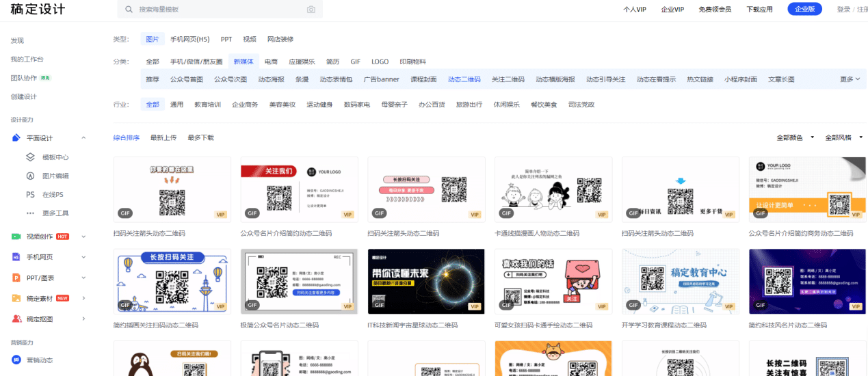
Task: Click 下载应用 link
Action: pyautogui.click(x=759, y=10)
